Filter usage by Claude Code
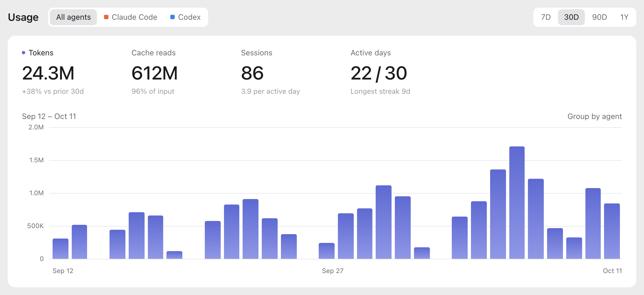Viewport: 644px width, 295px height. 131,17
